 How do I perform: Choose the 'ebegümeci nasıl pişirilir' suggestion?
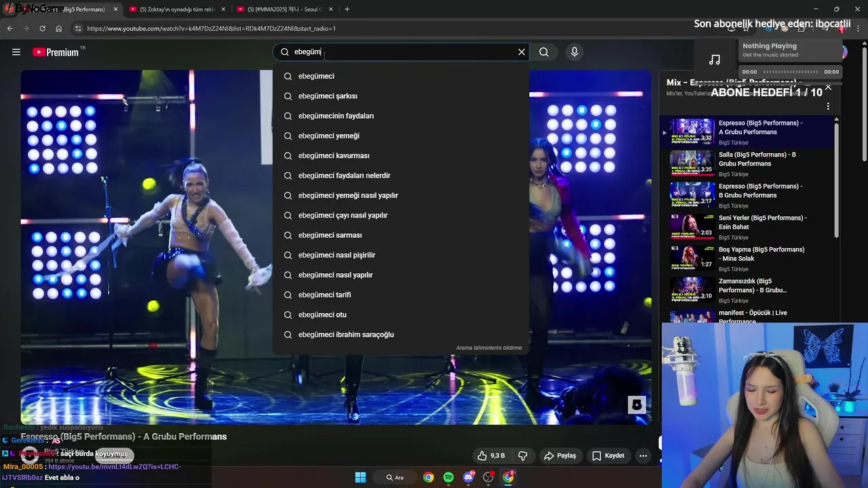point(401,255)
